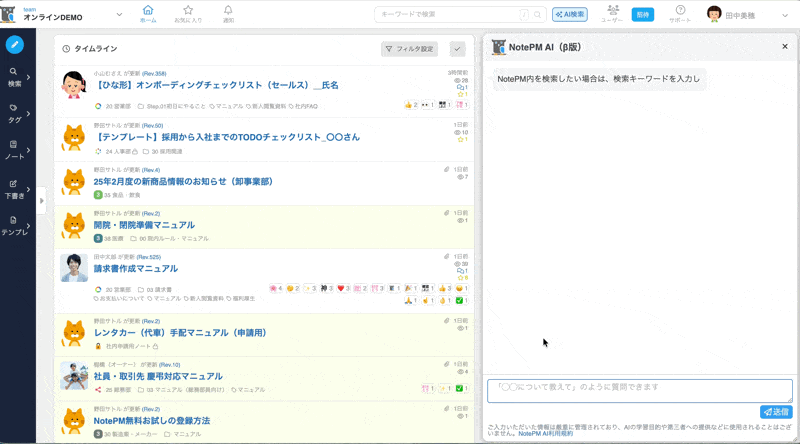Click the フィルタ設定 filter button
The image size is (800, 444).
[x=409, y=48]
